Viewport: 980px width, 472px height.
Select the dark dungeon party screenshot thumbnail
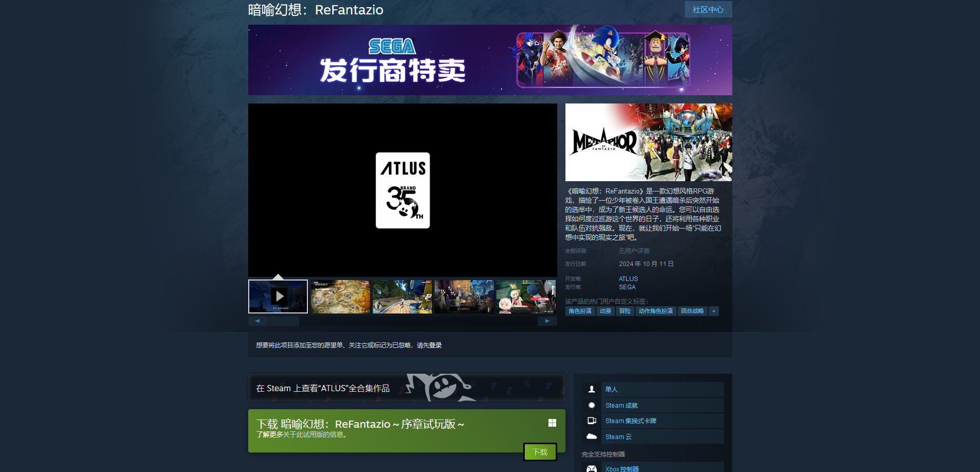pos(464,296)
